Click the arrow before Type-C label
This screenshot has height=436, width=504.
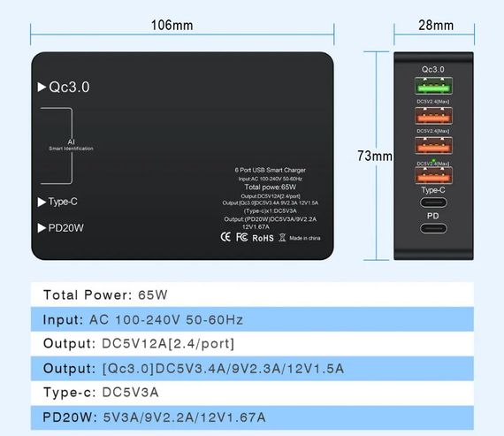pos(42,202)
